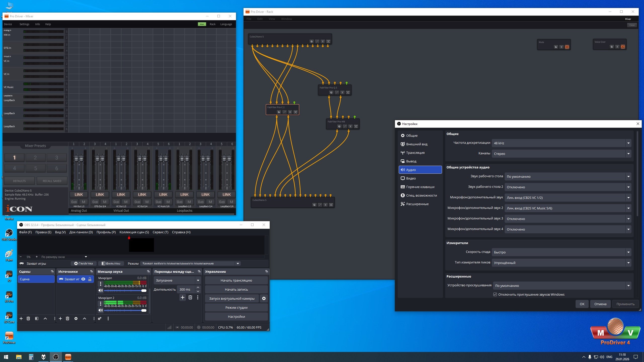The image size is (644, 362).
Task: Uncheck Отключить приглушение звуков Windows checkbox
Action: click(495, 294)
